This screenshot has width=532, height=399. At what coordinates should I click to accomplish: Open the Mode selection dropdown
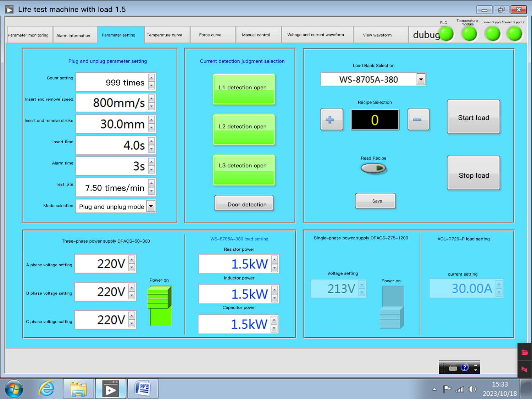coord(151,206)
